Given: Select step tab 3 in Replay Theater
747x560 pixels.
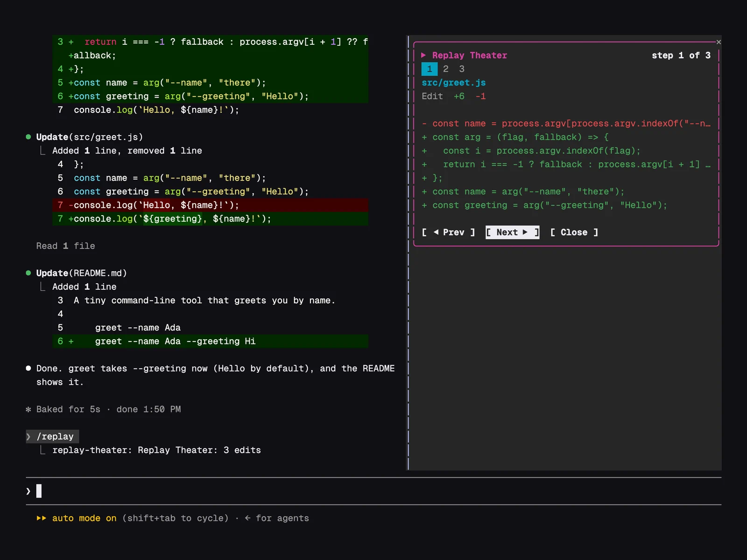Looking at the screenshot, I should [x=462, y=69].
